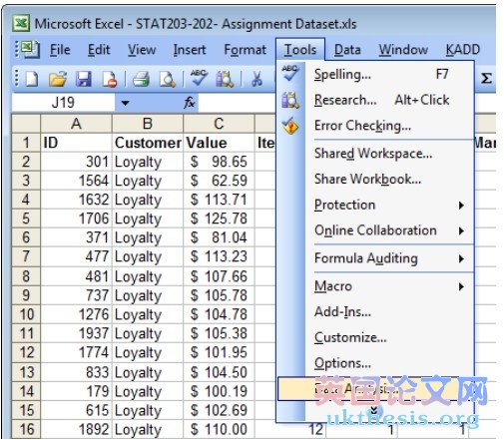Expand the Formula Auditing submenu
Screen dimensions: 504x440
(461, 258)
